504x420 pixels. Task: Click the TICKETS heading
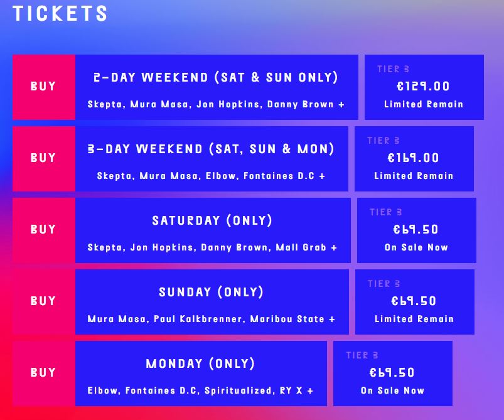point(60,14)
